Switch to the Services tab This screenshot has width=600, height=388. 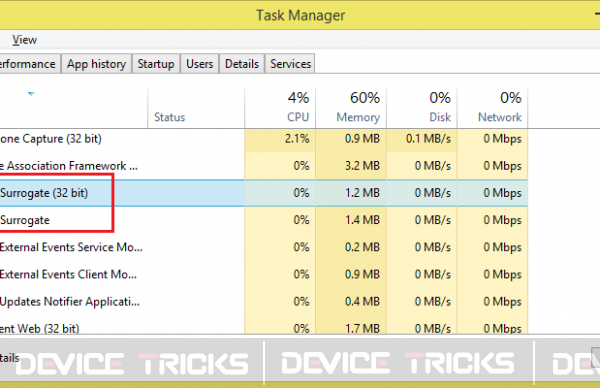(x=290, y=64)
